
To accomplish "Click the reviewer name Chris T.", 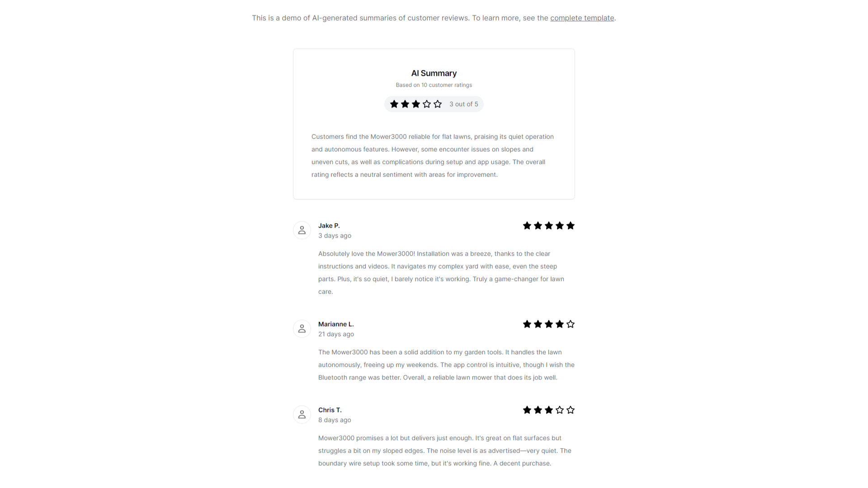I will 330,410.
